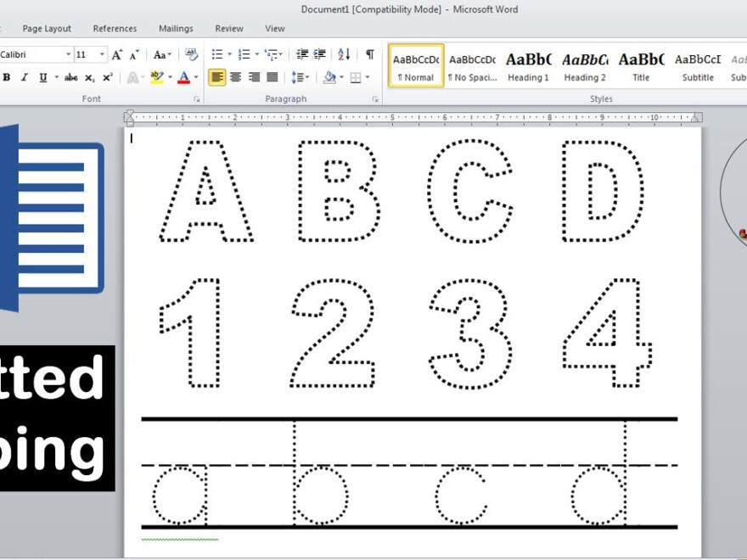The image size is (747, 560).
Task: Apply the Heading 1 style
Action: [x=528, y=65]
